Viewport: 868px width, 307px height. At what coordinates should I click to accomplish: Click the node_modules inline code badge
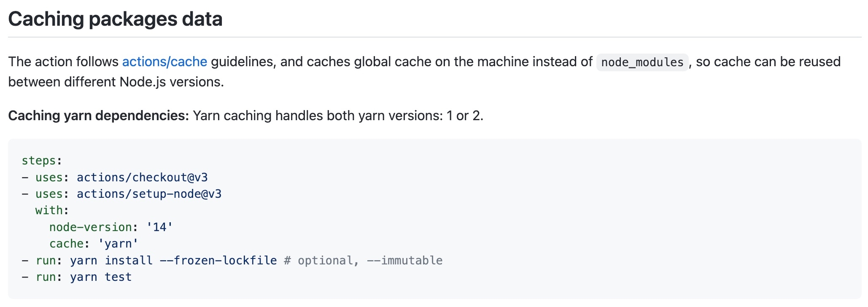click(x=642, y=62)
